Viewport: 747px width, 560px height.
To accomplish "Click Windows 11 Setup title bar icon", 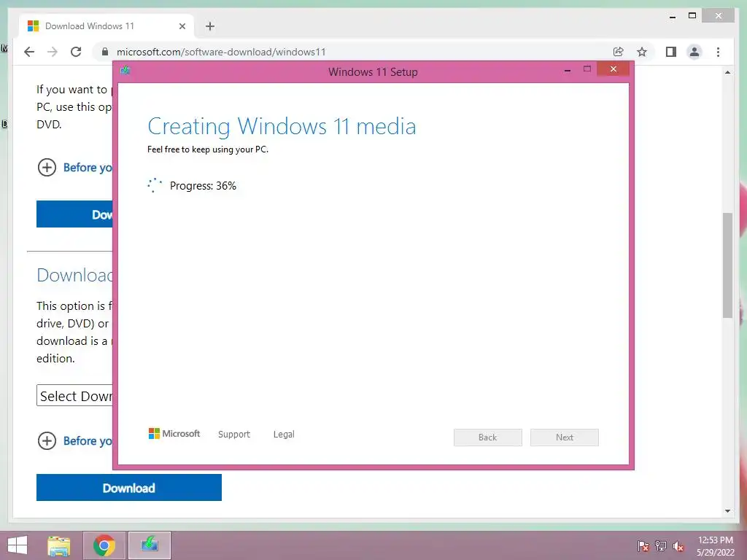I will tap(125, 71).
